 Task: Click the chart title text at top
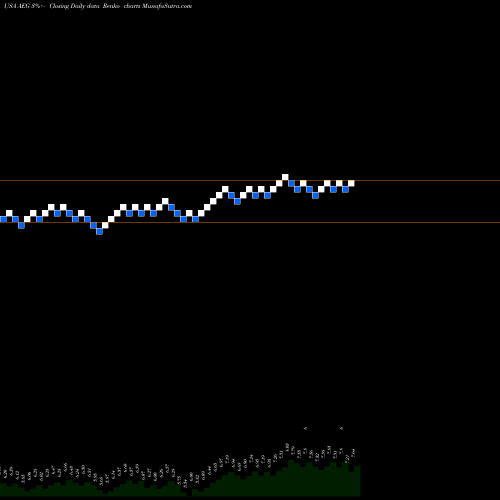pyautogui.click(x=98, y=6)
